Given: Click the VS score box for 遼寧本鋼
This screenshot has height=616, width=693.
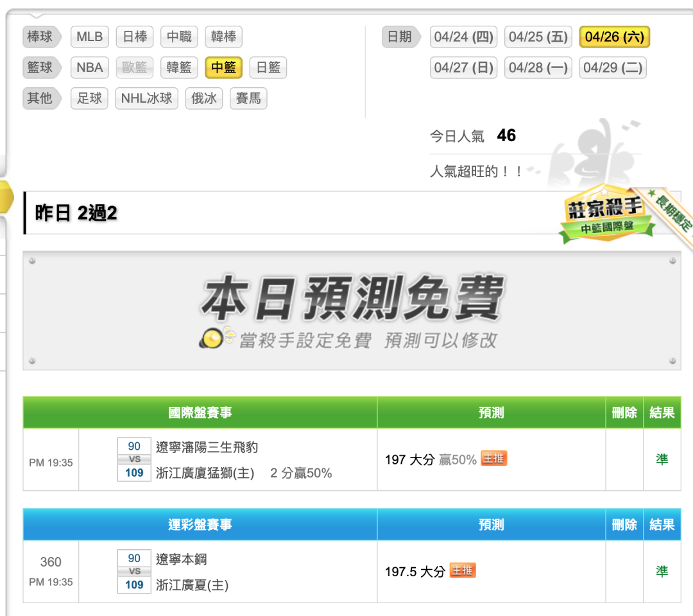Looking at the screenshot, I should pos(134,572).
